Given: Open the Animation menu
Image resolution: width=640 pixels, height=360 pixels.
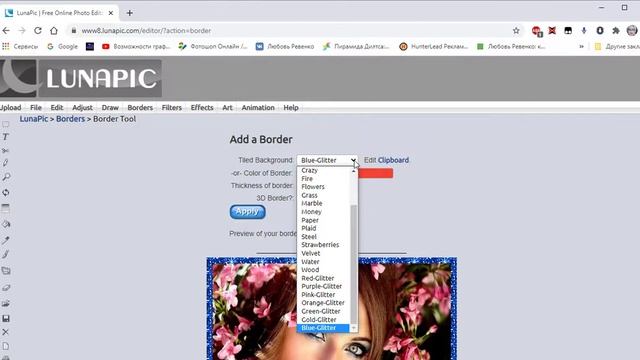Looking at the screenshot, I should pos(258,108).
